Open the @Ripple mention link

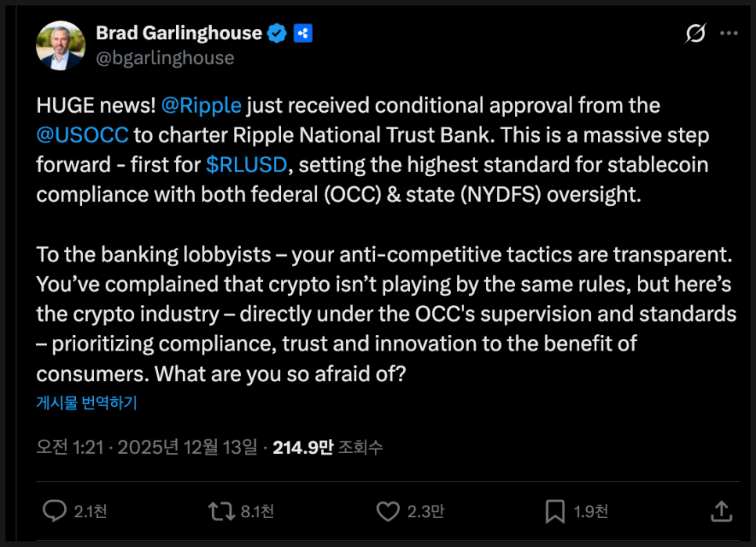pos(201,105)
